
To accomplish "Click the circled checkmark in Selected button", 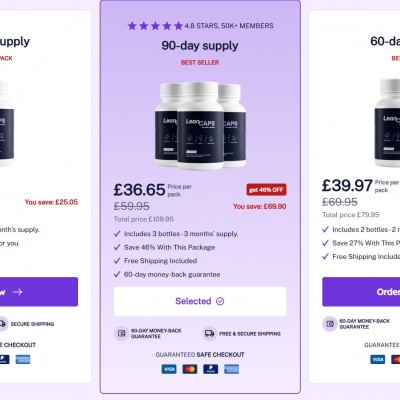I will [220, 301].
